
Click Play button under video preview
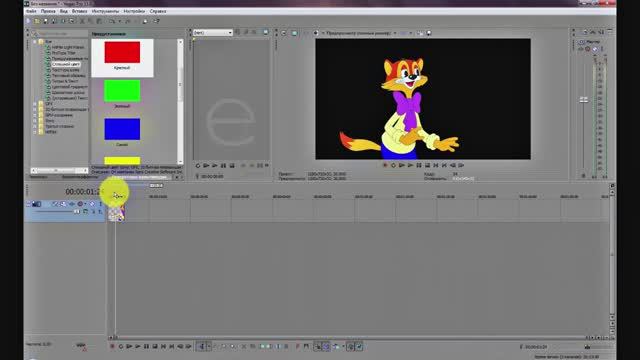pos(410,165)
